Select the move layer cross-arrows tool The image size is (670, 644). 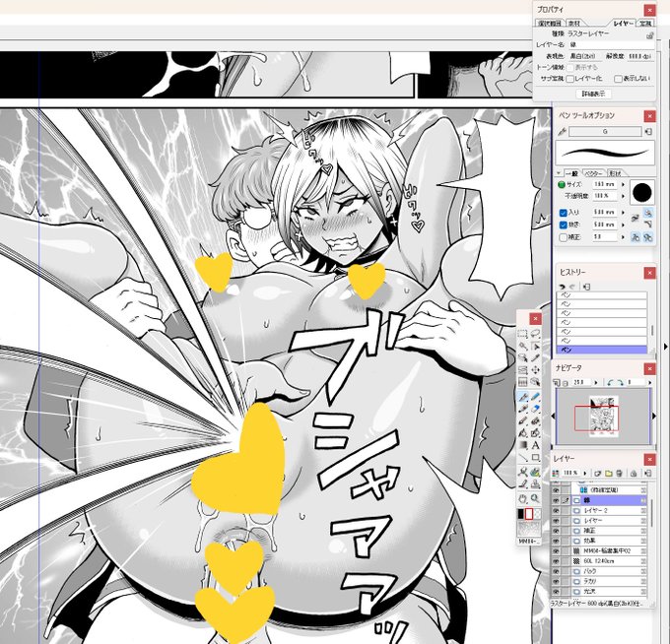(535, 370)
